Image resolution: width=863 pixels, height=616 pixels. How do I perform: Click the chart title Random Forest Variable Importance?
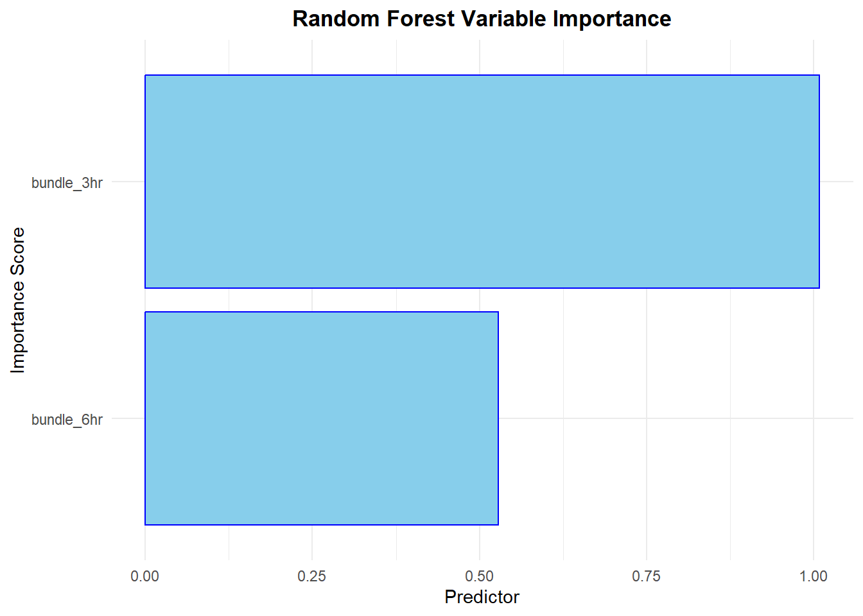click(x=482, y=19)
